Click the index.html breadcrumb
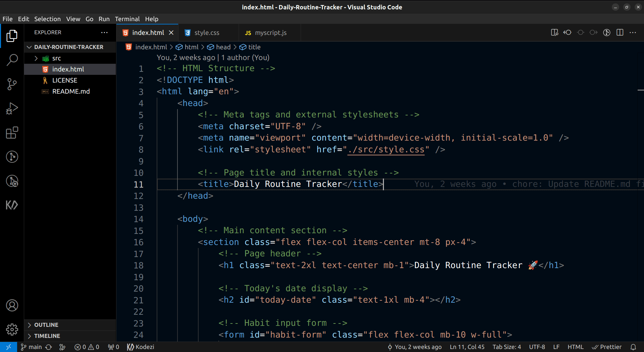Image resolution: width=644 pixels, height=352 pixels. (x=146, y=47)
